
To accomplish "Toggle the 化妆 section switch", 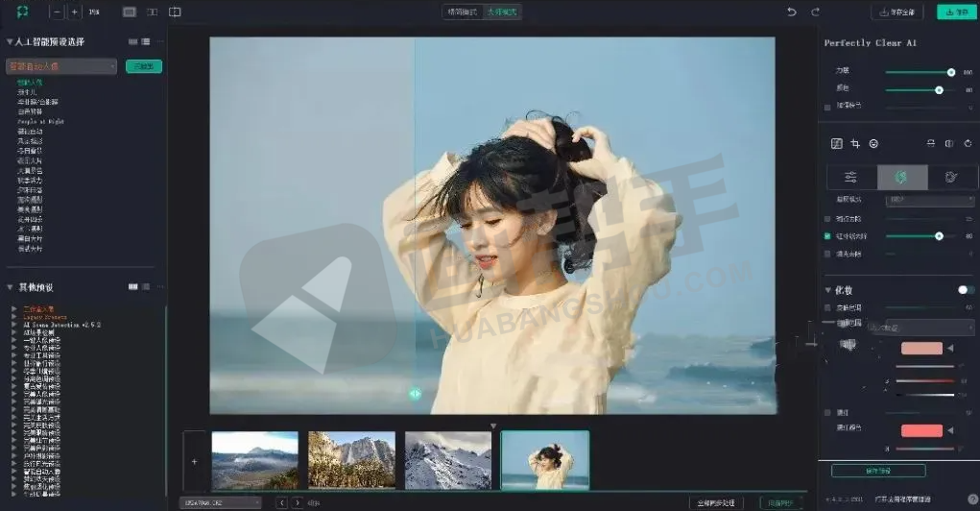I will click(966, 289).
